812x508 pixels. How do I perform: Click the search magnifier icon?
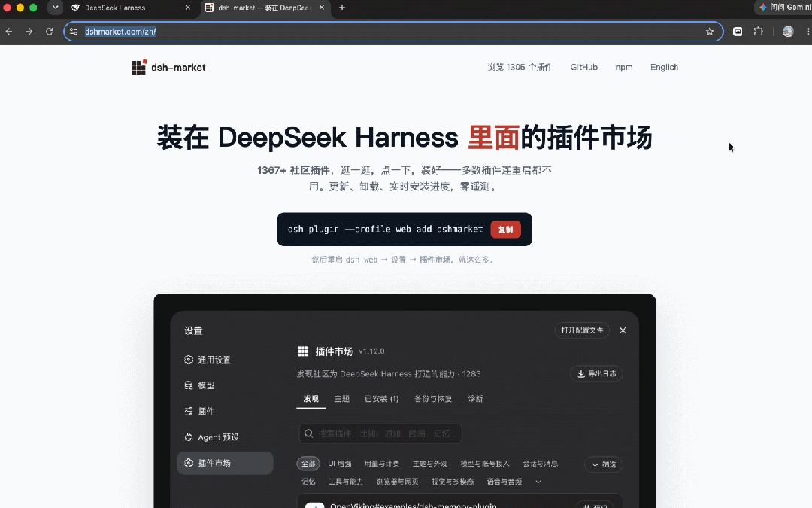click(x=309, y=433)
